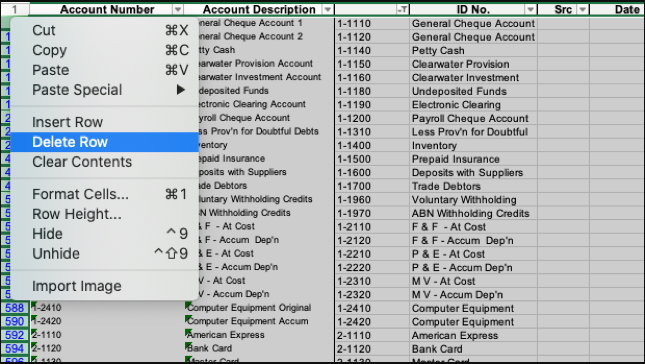Click the ABN Withholding Credits ID No. cell
The image size is (645, 364).
pyautogui.click(x=473, y=213)
